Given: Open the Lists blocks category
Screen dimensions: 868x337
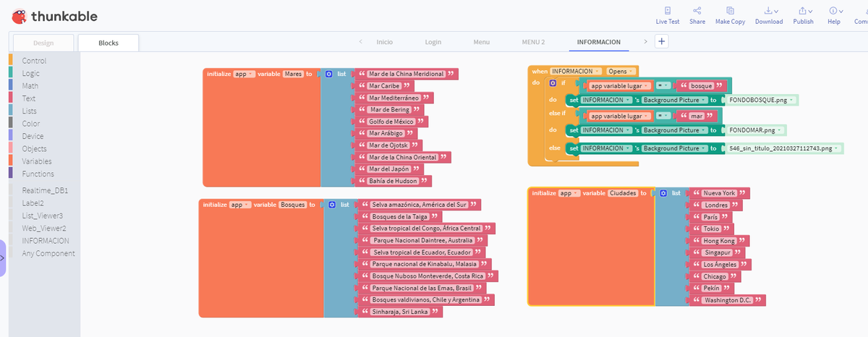Looking at the screenshot, I should tap(30, 111).
